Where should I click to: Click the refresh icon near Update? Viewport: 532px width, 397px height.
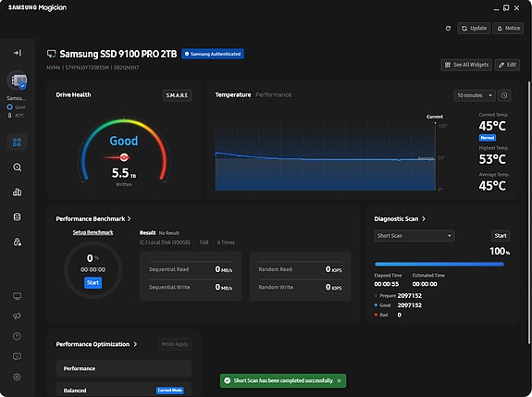(x=448, y=28)
